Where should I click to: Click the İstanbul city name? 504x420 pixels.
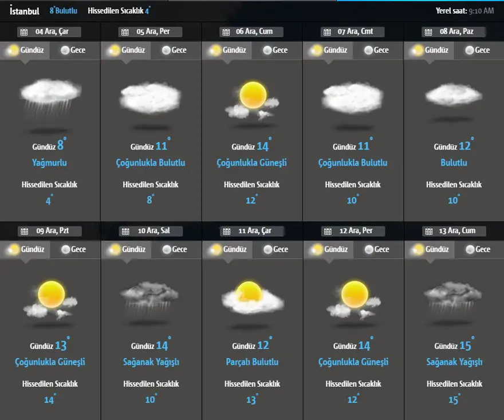coord(25,11)
